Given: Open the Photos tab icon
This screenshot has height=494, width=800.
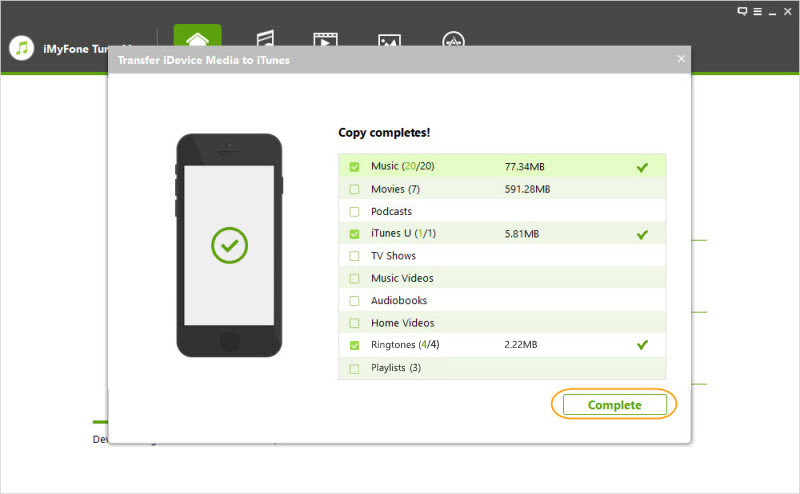Looking at the screenshot, I should click(x=389, y=40).
